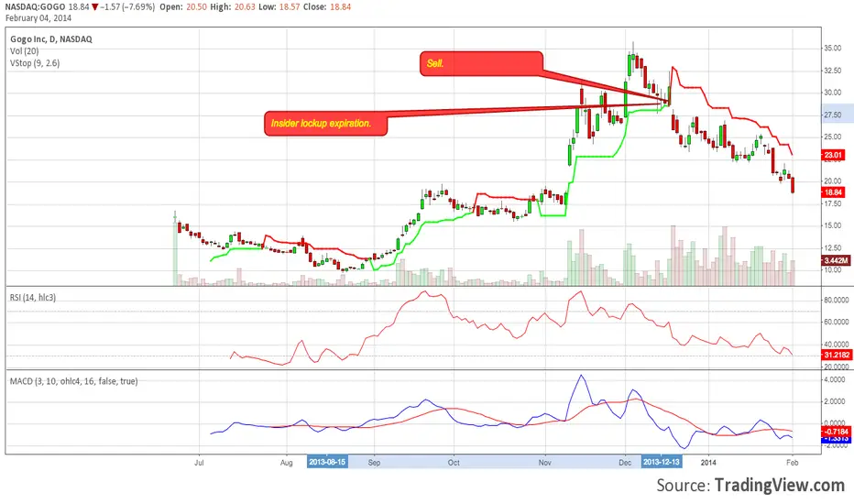Screen dimensions: 854x504
Task: Click the Dec label on the time axis
Action: (625, 463)
